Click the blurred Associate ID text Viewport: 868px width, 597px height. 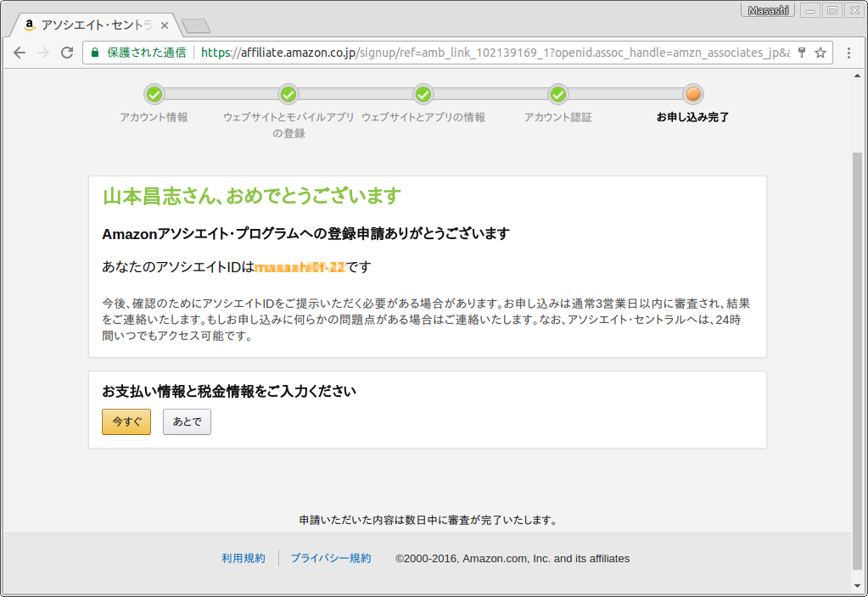[x=300, y=267]
